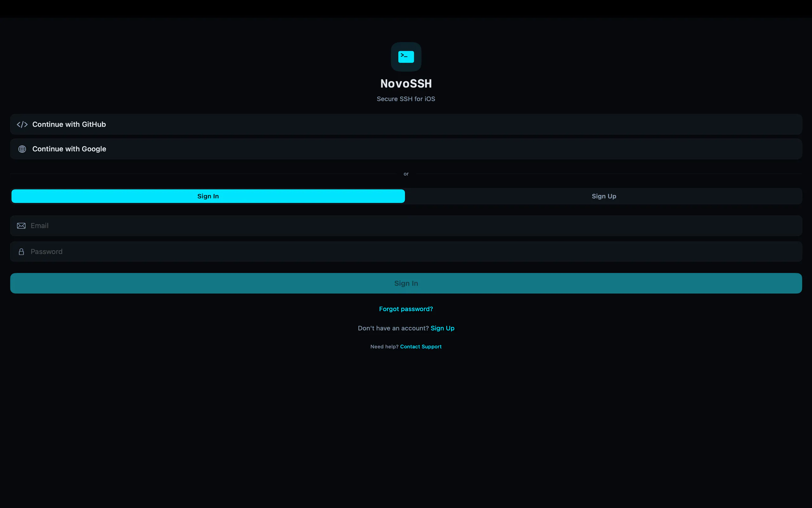812x508 pixels.
Task: Continue with GitHub
Action: (406, 124)
